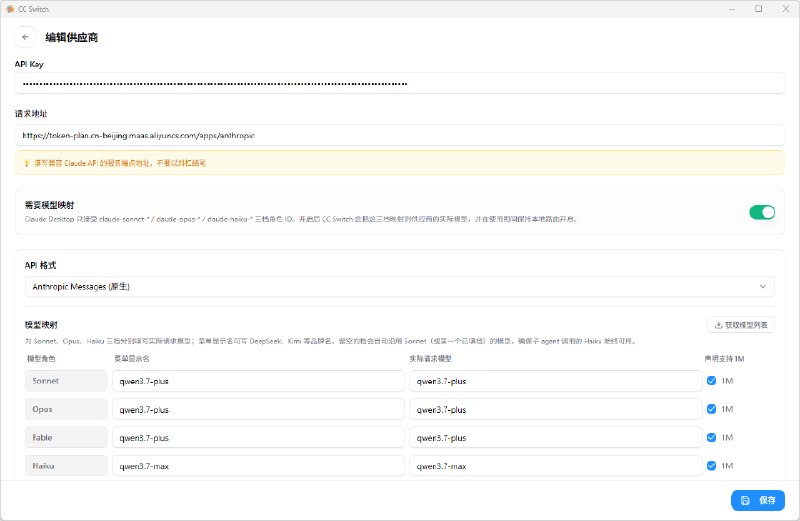
Task: Click the Fable model role label
Action: [66, 438]
